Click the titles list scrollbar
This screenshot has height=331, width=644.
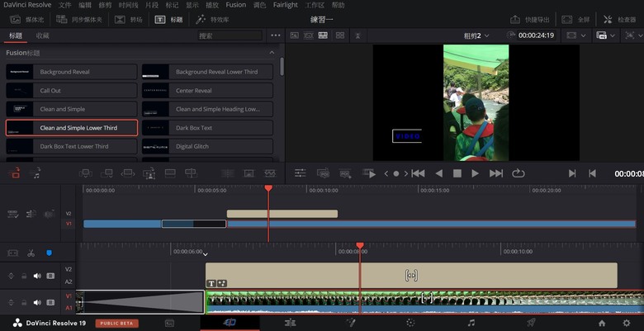coord(282,67)
